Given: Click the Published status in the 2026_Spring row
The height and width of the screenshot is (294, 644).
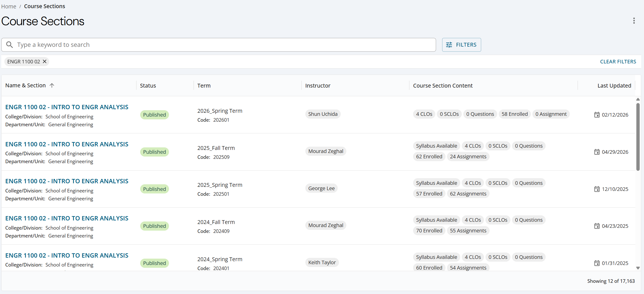Looking at the screenshot, I should (154, 115).
